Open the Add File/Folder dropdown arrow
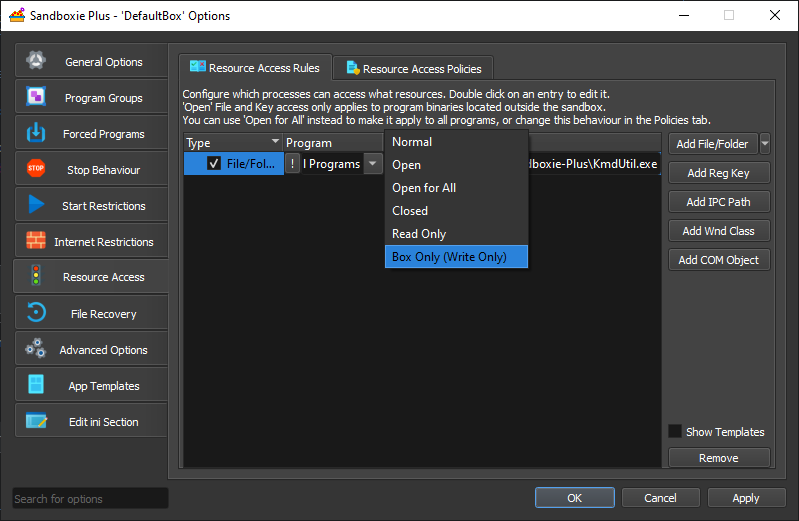 pos(765,144)
